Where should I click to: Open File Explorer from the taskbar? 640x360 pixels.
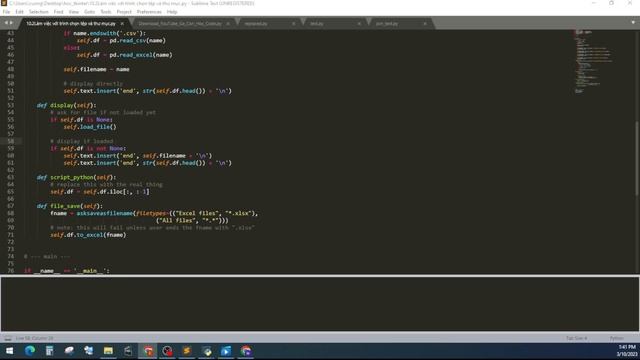coord(108,351)
